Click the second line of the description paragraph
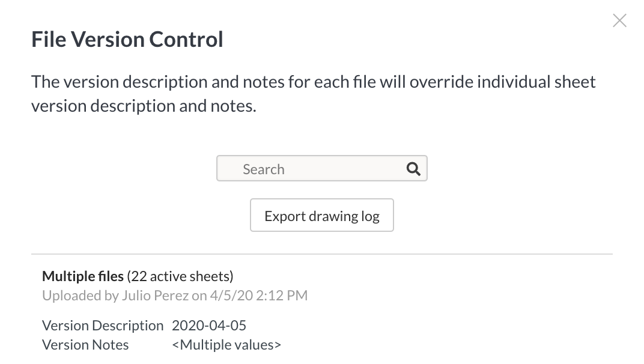Image resolution: width=644 pixels, height=364 pixels. (x=144, y=106)
